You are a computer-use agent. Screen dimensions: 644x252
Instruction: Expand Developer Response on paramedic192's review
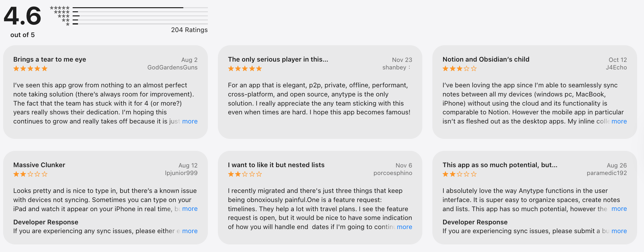(x=619, y=231)
